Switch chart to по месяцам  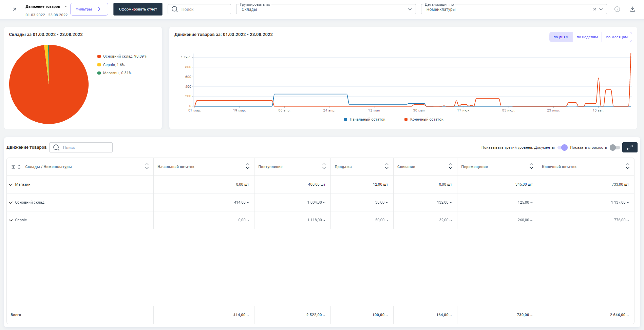617,37
